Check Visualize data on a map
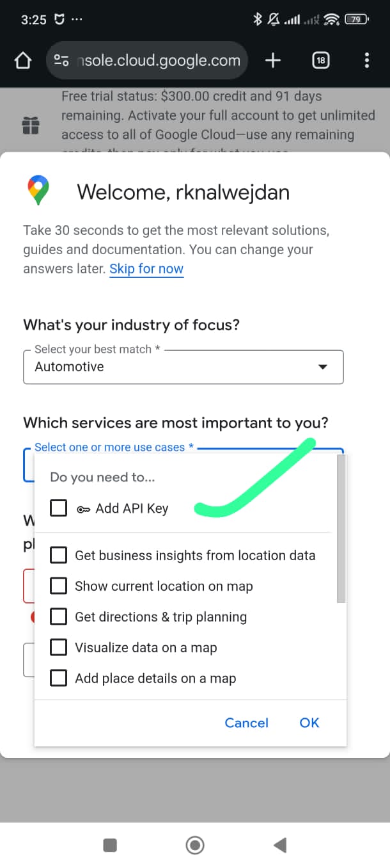 point(59,647)
